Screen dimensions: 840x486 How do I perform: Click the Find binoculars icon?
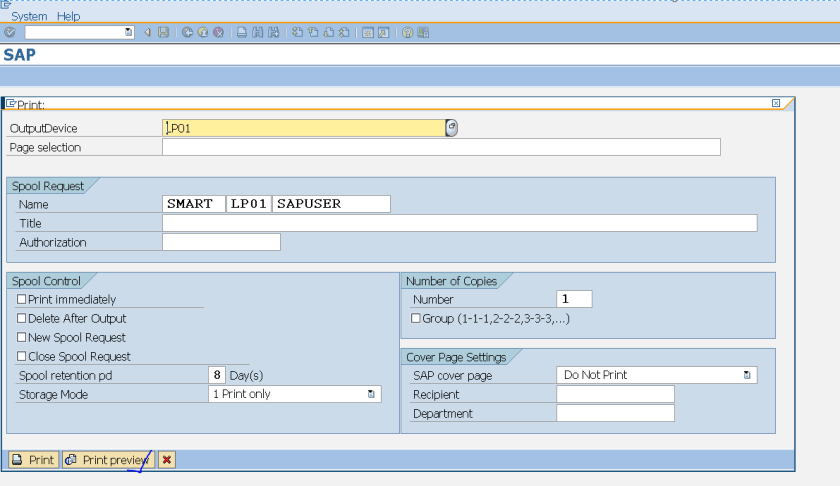(258, 33)
